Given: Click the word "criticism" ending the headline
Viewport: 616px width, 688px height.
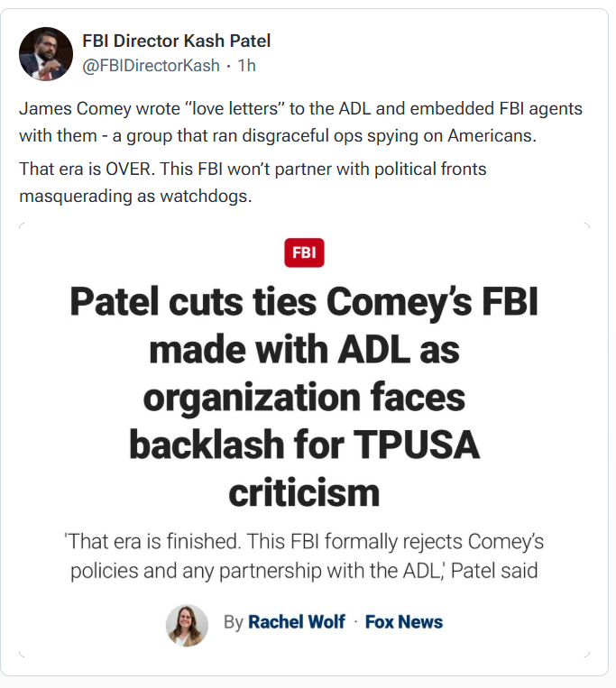Looking at the screenshot, I should click(x=304, y=491).
